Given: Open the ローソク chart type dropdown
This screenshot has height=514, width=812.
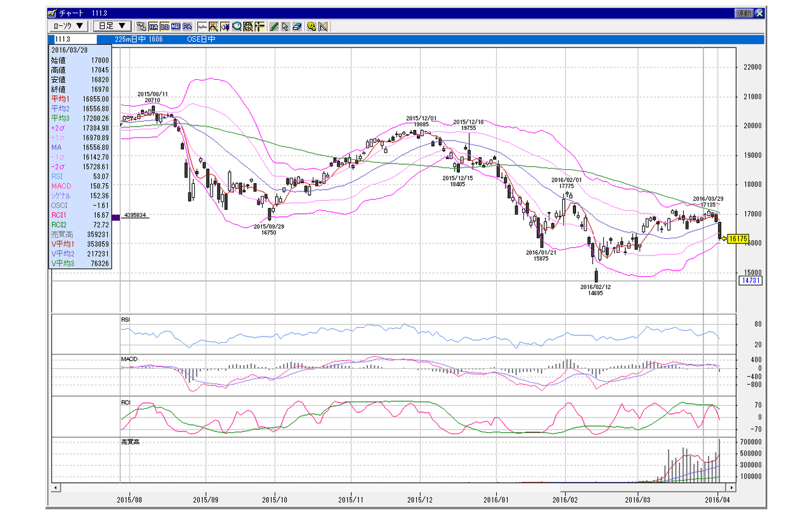Looking at the screenshot, I should point(69,26).
